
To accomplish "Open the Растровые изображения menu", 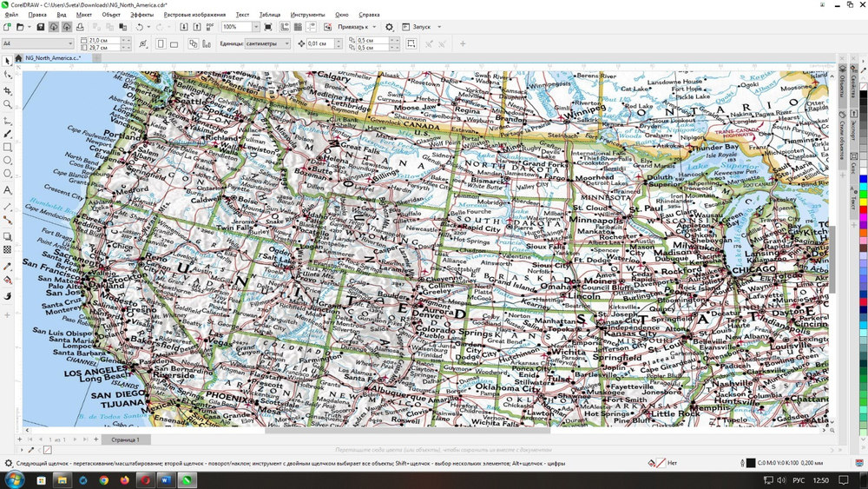I will (x=194, y=15).
